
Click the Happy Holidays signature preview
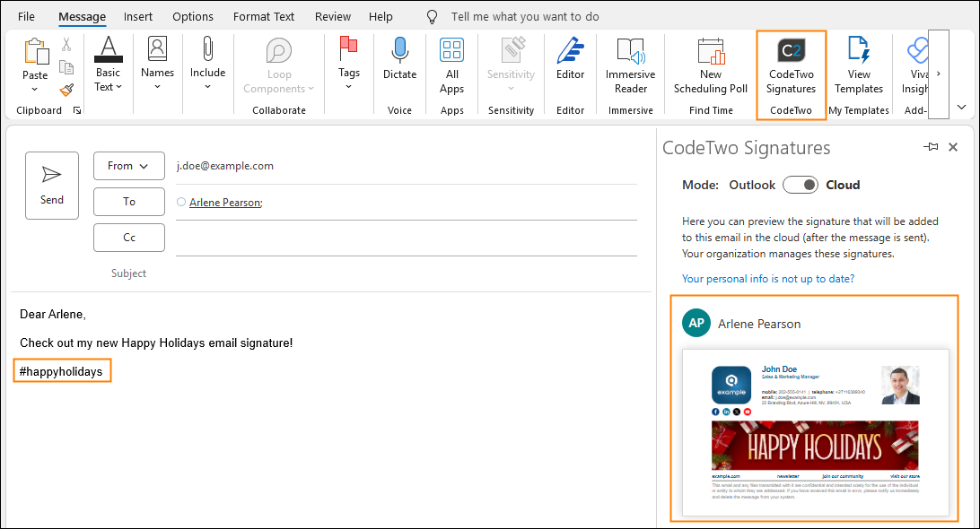point(816,432)
